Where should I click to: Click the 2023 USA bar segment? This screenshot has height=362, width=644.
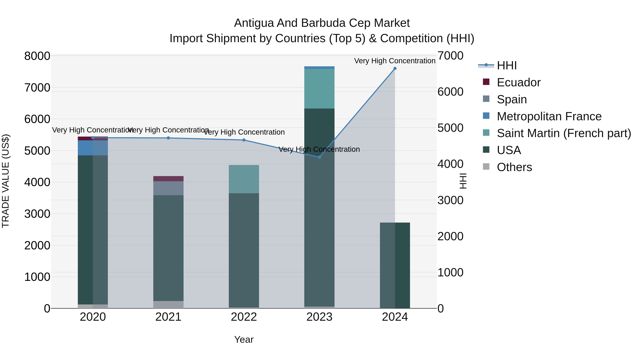(319, 207)
